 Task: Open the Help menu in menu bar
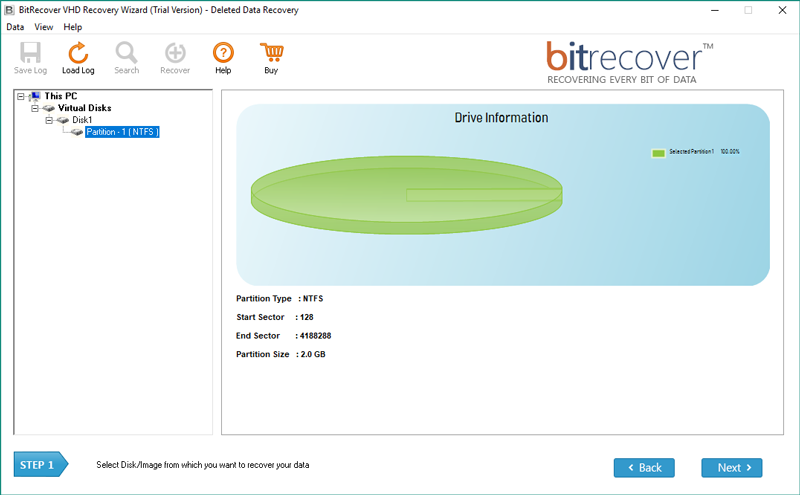tap(73, 27)
